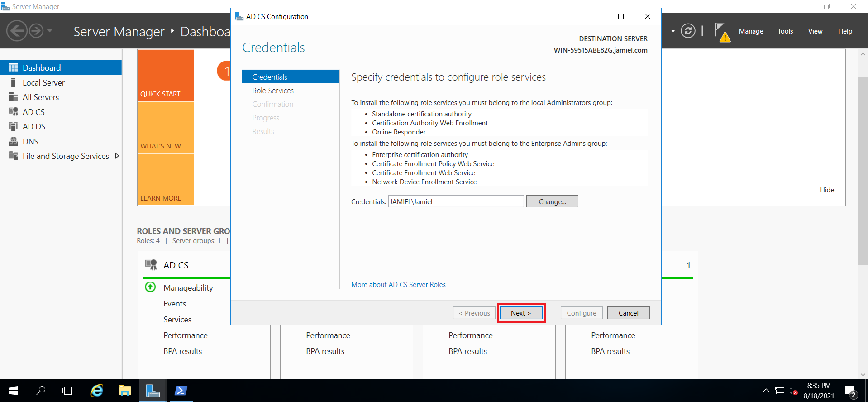Open Services in the AD CS tile

pos(177,320)
